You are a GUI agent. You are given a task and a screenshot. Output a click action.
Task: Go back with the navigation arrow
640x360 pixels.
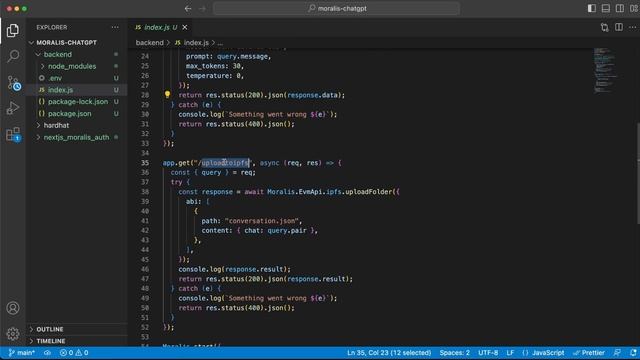coord(188,8)
